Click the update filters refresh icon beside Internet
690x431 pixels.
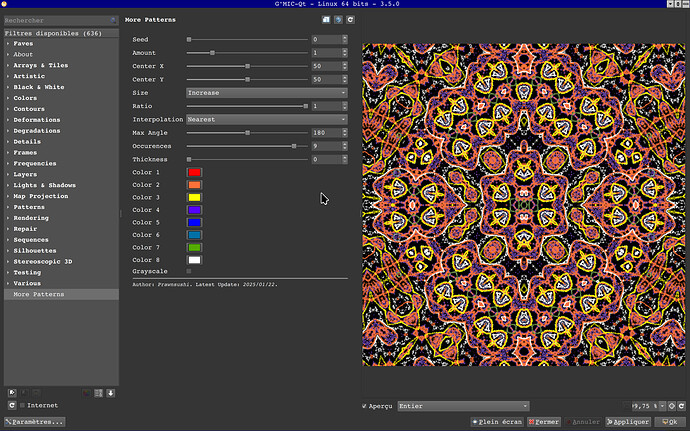pyautogui.click(x=11, y=406)
